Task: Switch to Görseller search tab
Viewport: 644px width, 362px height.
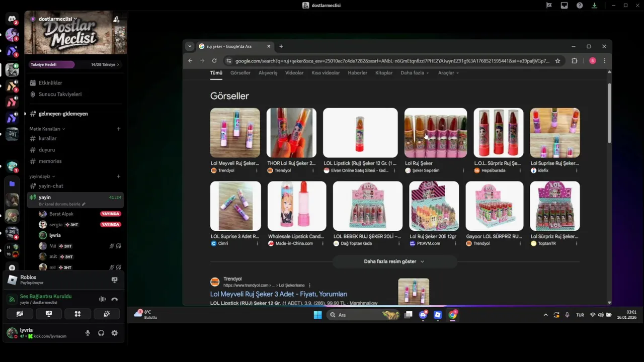Action: coord(240,73)
